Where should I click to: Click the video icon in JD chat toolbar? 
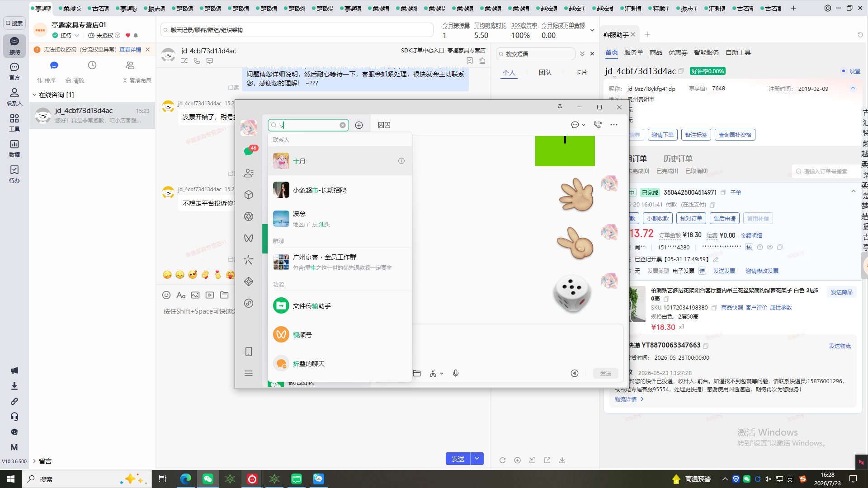pos(210,295)
